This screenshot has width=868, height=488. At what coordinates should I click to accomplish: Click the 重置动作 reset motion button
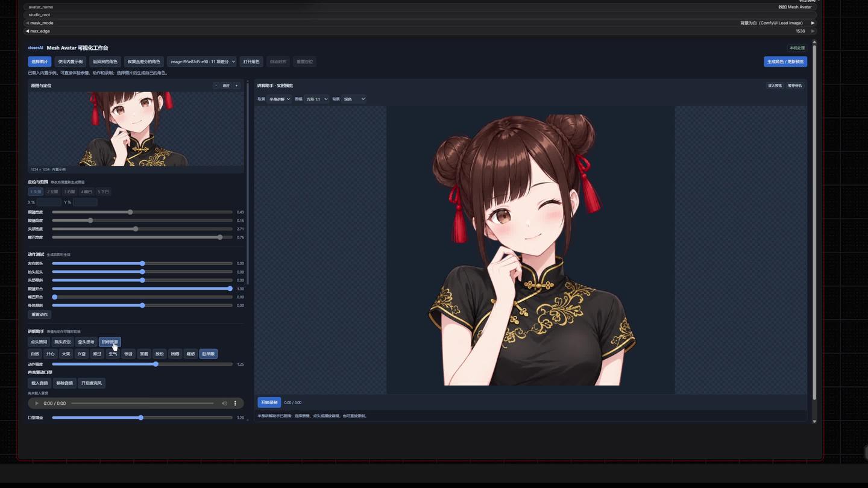coord(40,314)
